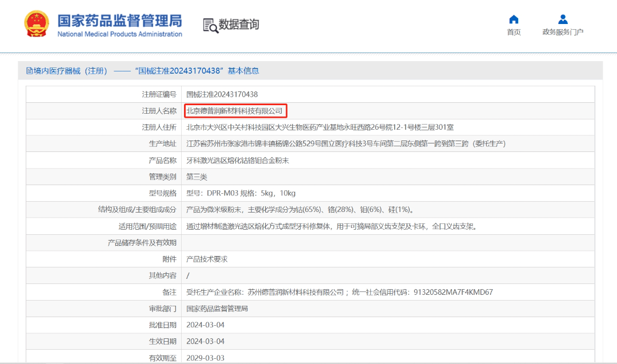Click the 有效期至 row label
Screen dimensions: 617x364
coord(162,358)
